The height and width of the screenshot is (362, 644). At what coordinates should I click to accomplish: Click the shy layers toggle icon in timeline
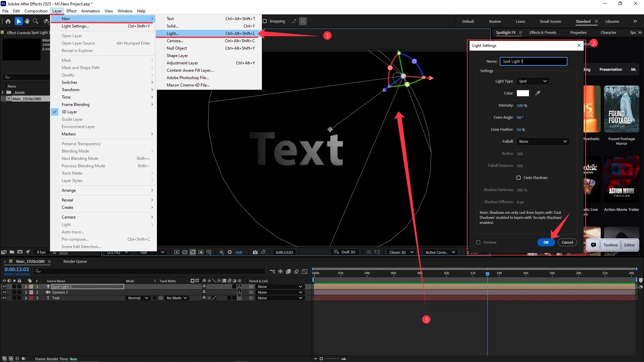[280, 271]
